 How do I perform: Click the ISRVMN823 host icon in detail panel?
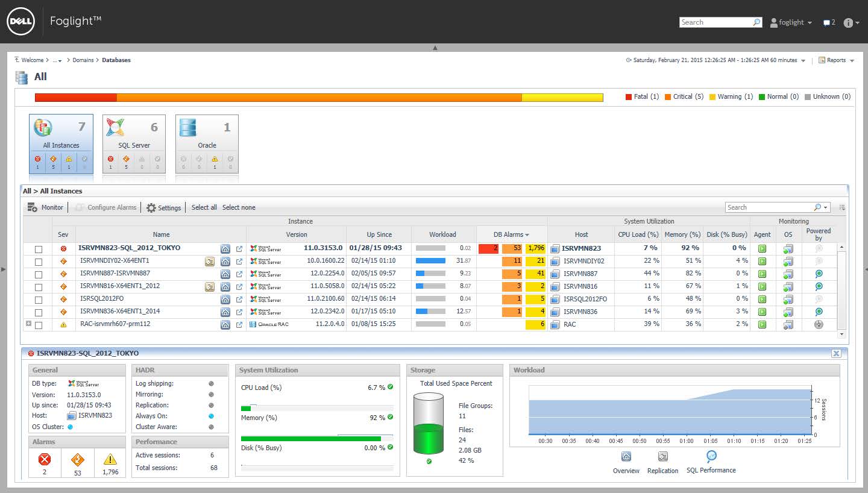(x=72, y=416)
